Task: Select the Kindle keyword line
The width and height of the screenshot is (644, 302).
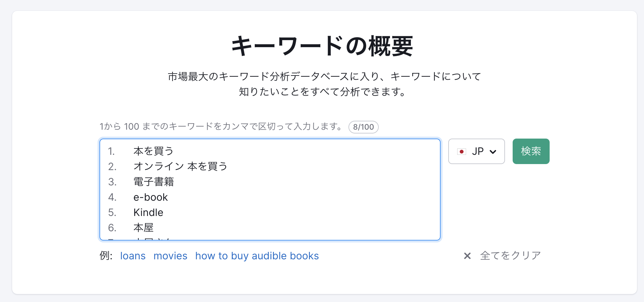Action: [x=148, y=212]
